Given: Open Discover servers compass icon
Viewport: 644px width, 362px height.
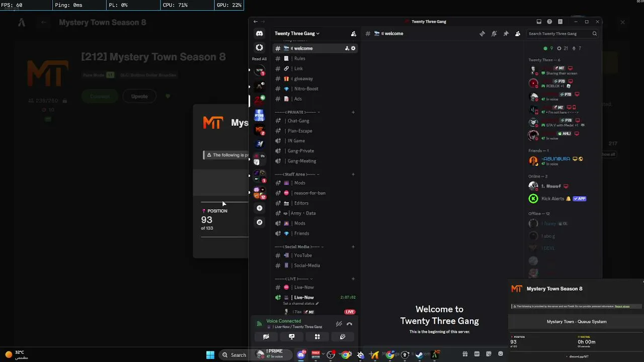Looking at the screenshot, I should (x=259, y=222).
